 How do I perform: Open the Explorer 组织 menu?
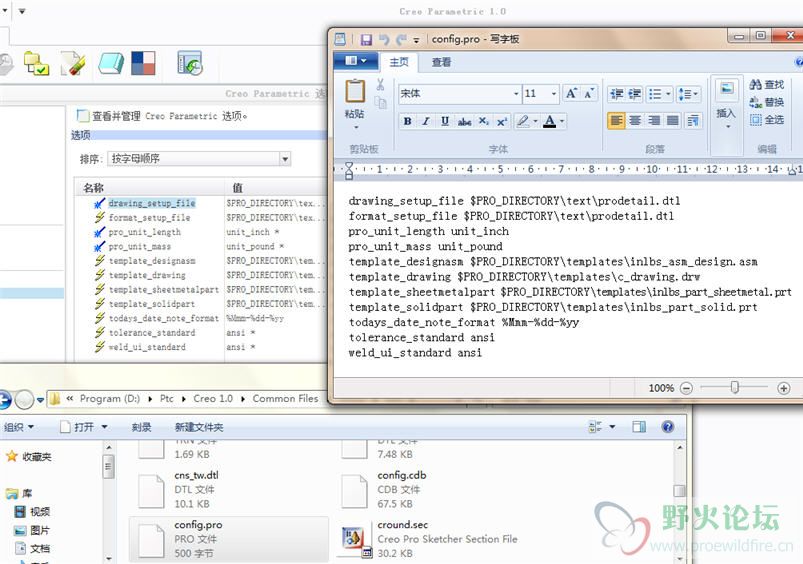(x=19, y=427)
